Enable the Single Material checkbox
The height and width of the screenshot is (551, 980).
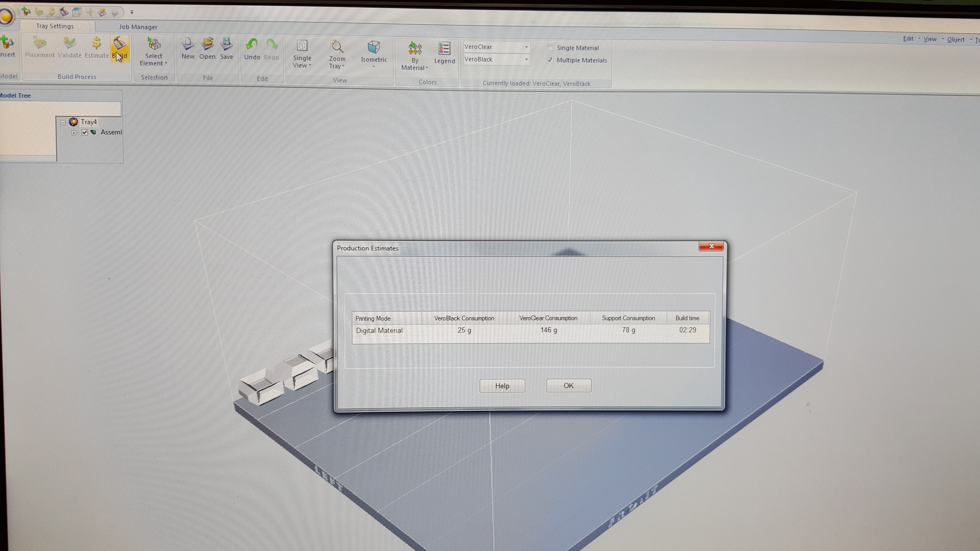point(550,48)
